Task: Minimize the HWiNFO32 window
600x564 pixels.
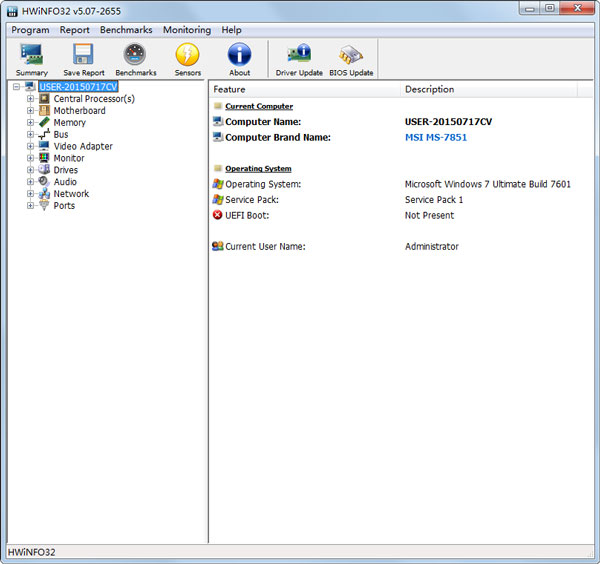Action: [530, 8]
